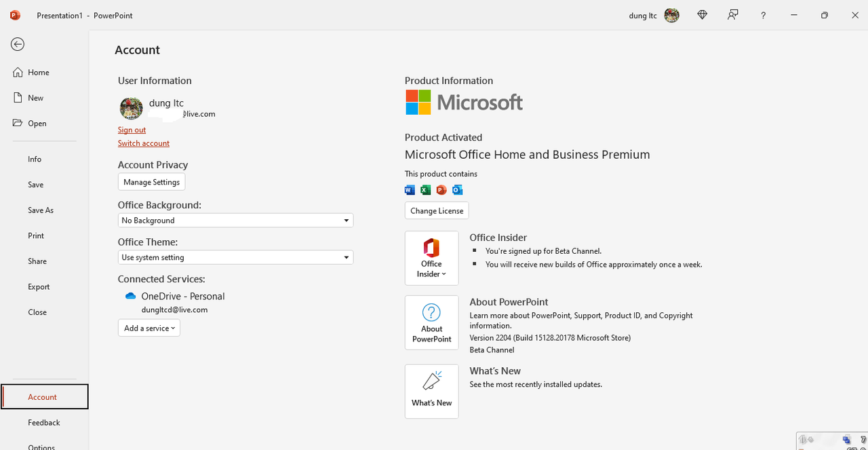Screen dimensions: 868x450
Task: Open the What's New megaphone button
Action: [431, 391]
